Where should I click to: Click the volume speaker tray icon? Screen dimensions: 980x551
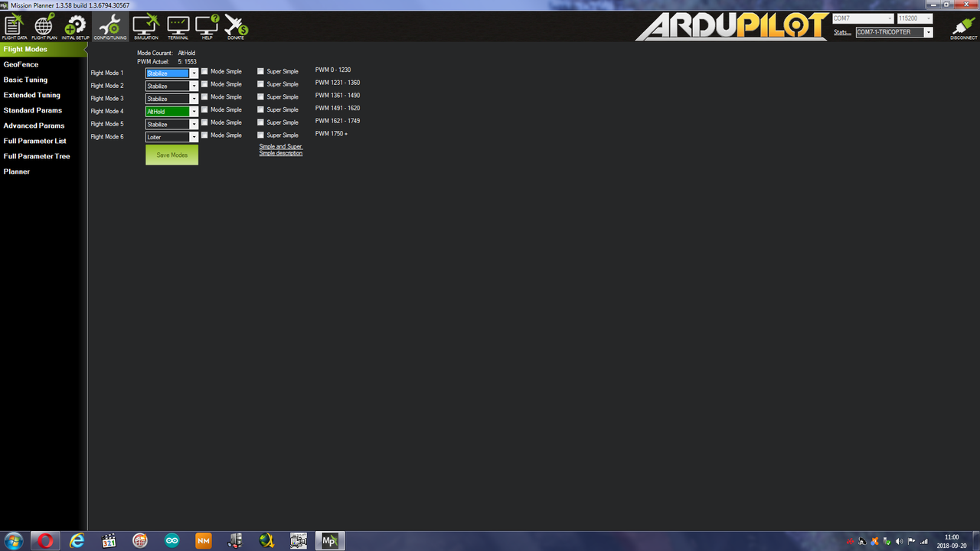click(x=899, y=541)
